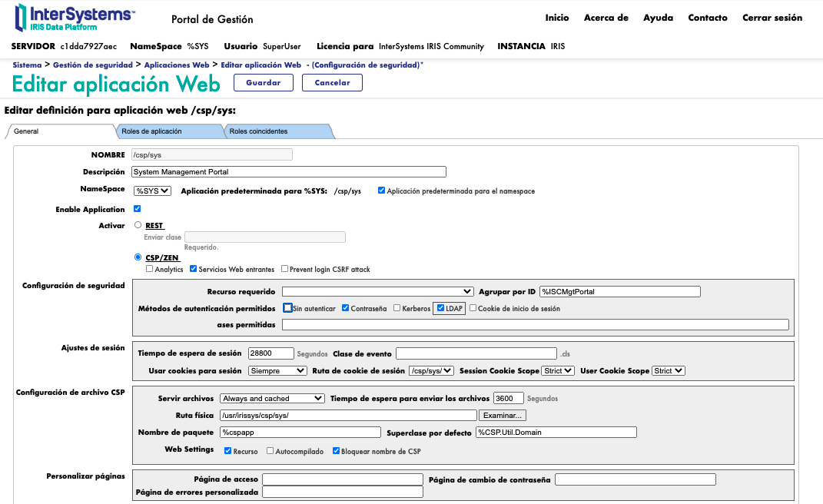
Task: Open the Servir archivos dropdown
Action: 272,399
